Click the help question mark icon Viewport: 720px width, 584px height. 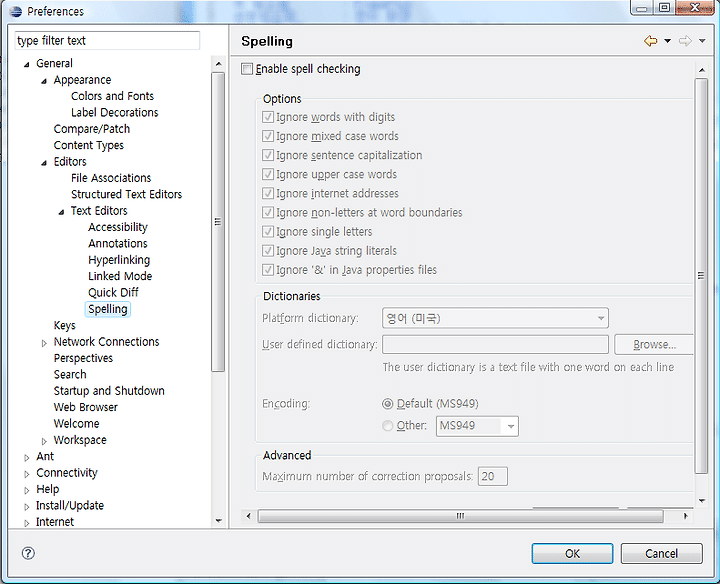(28, 553)
